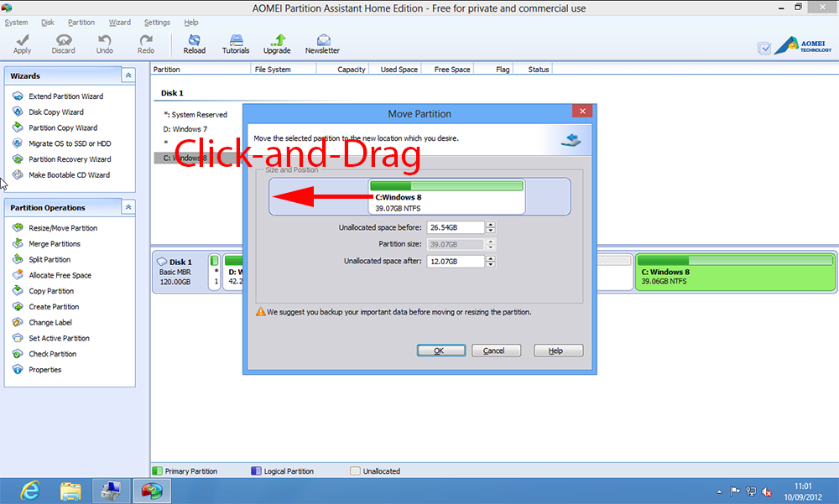Click the Discard toolbar icon
839x504 pixels.
63,44
